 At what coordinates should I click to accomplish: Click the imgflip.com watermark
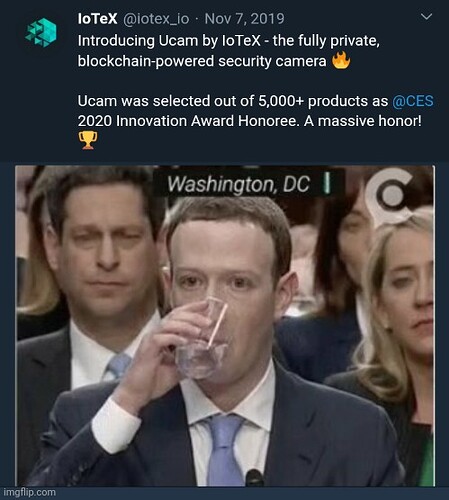[x=30, y=492]
